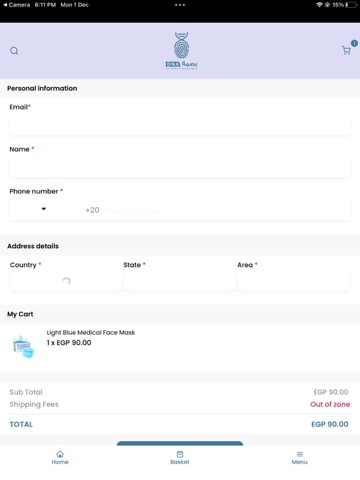Open the shopping cart icon

pos(346,50)
